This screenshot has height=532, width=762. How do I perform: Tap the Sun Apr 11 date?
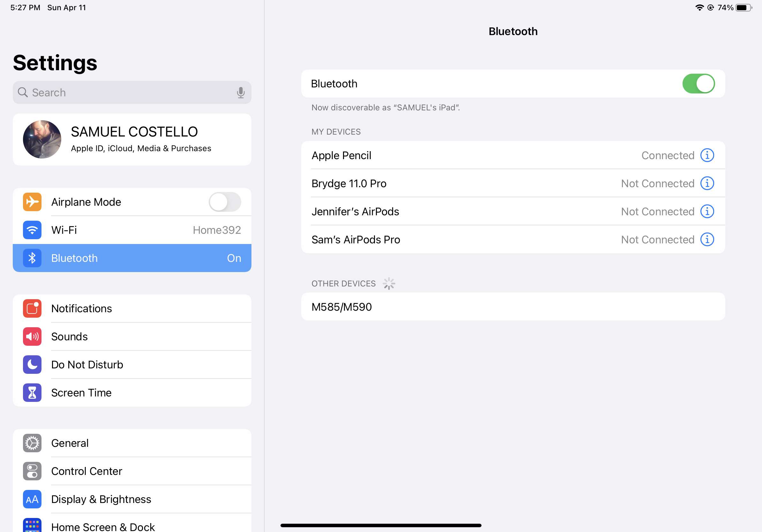coord(67,8)
